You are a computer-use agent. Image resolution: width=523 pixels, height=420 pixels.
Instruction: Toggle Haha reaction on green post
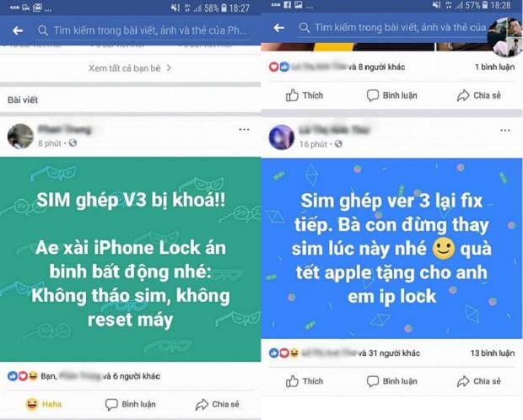click(43, 404)
